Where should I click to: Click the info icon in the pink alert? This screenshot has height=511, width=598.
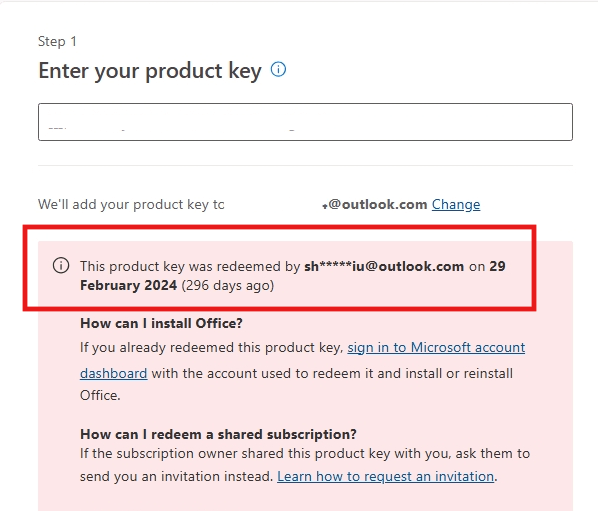click(61, 265)
